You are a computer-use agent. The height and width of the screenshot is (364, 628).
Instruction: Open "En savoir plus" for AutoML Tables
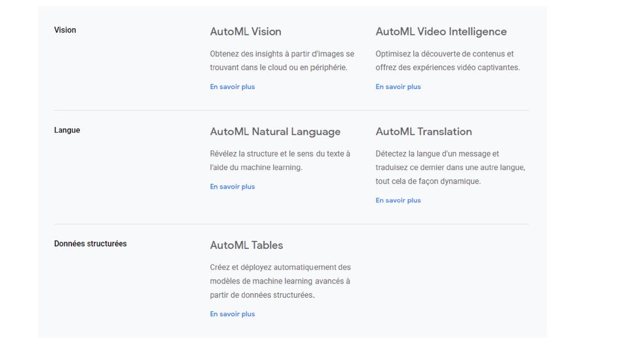coord(232,314)
